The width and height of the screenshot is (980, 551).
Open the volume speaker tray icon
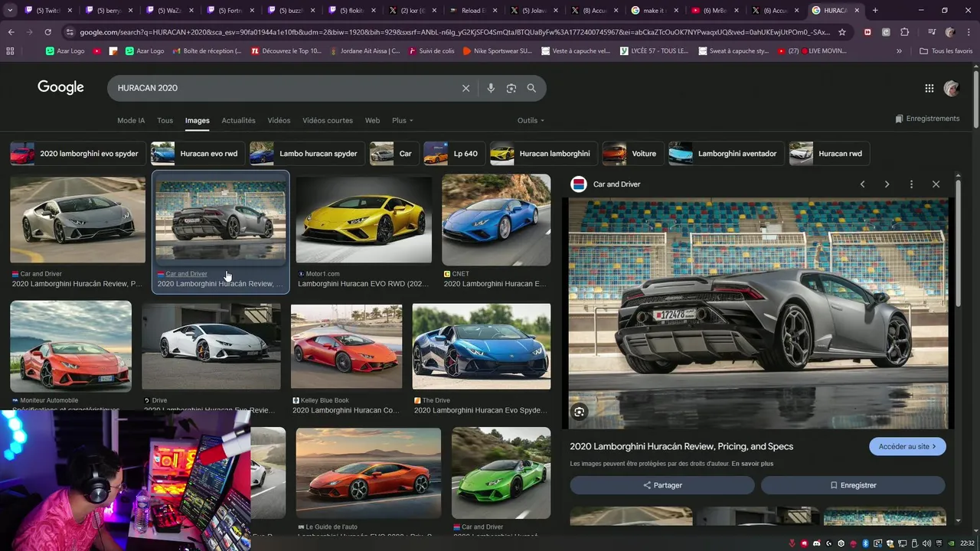click(927, 543)
